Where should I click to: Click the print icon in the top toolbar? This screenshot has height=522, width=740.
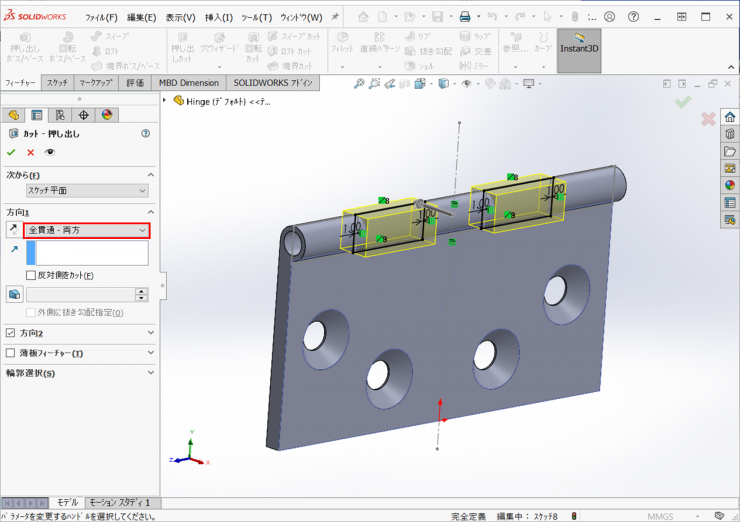click(464, 17)
